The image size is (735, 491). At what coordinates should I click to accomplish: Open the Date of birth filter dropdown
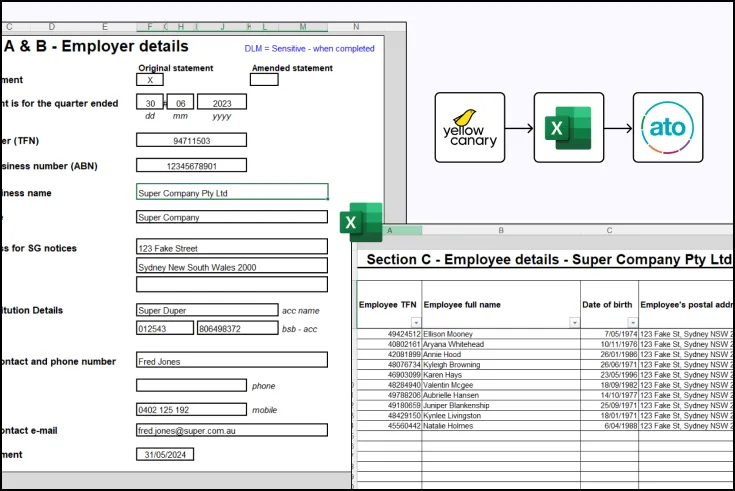pyautogui.click(x=632, y=323)
